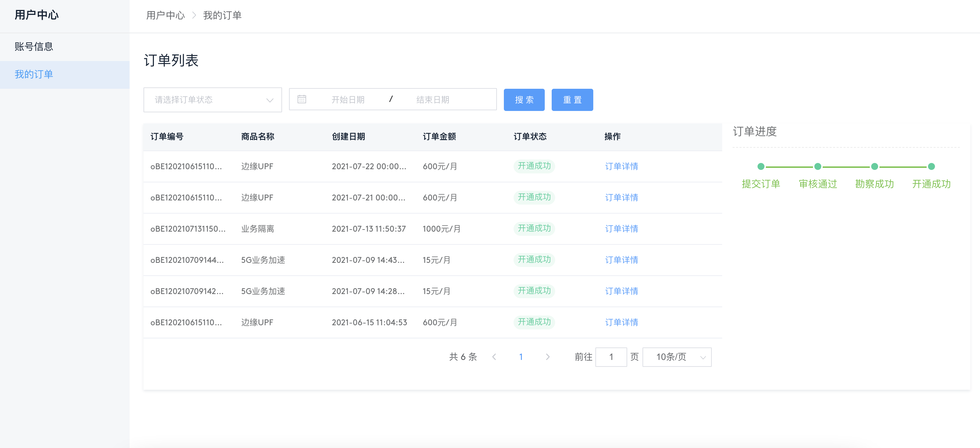The image size is (980, 448).
Task: Expand the 10条/页 page size selector
Action: (x=676, y=357)
